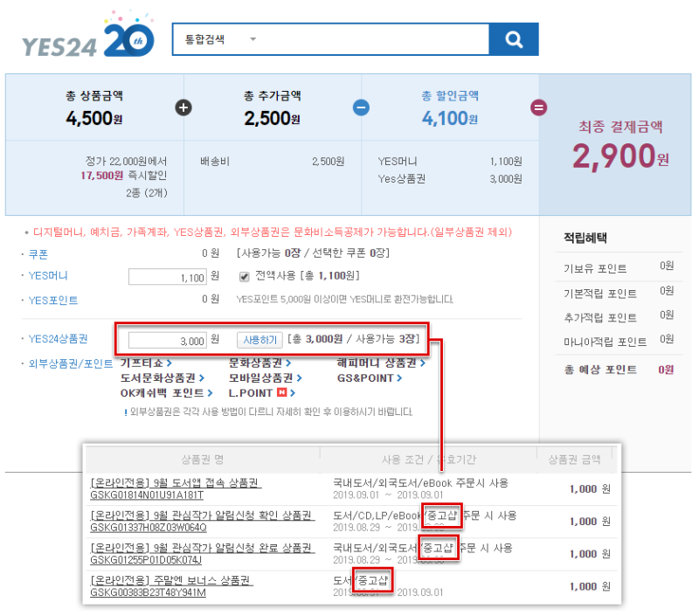
Task: Click the YES24상품권 amount input field
Action: tap(168, 340)
